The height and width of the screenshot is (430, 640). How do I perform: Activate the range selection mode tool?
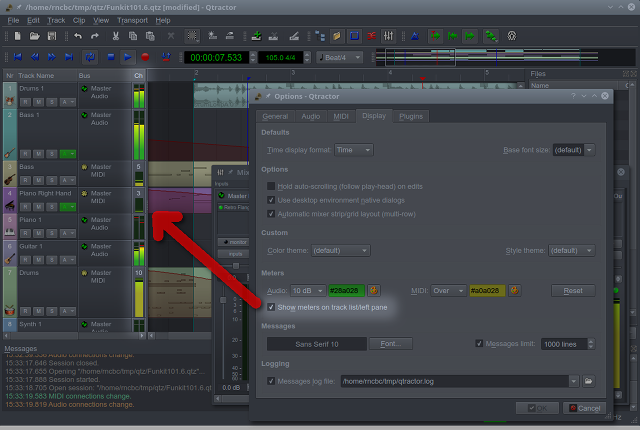pos(192,36)
